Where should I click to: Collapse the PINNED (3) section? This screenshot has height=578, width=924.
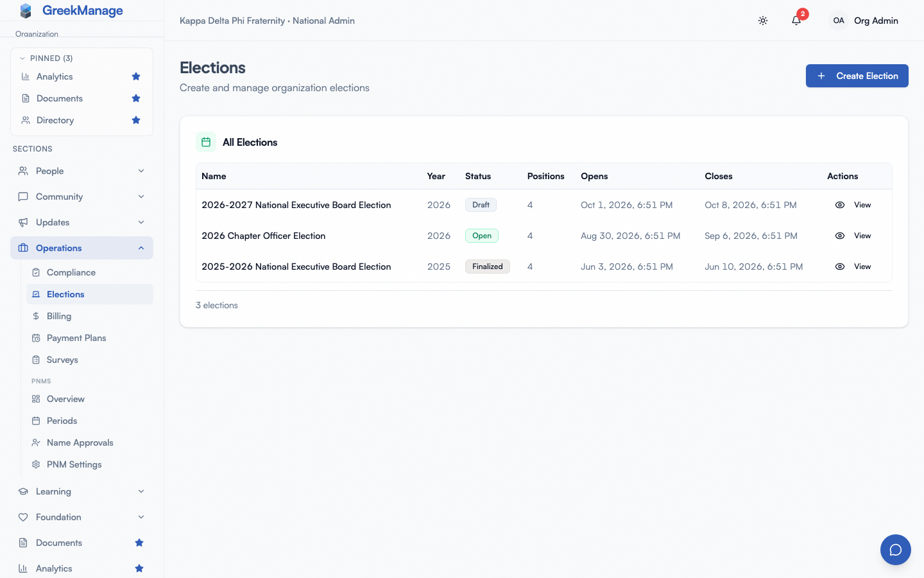pyautogui.click(x=46, y=58)
